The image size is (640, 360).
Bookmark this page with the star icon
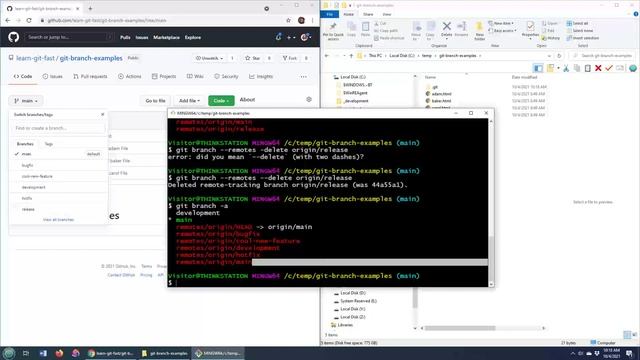(x=289, y=20)
